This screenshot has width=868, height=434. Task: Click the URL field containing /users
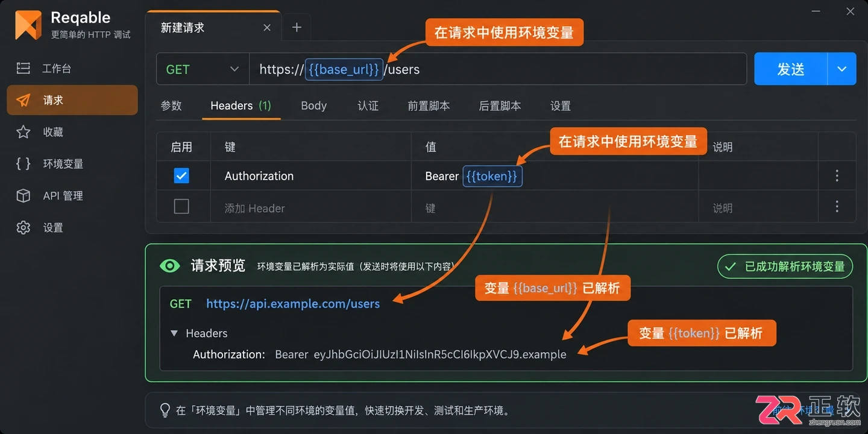498,69
